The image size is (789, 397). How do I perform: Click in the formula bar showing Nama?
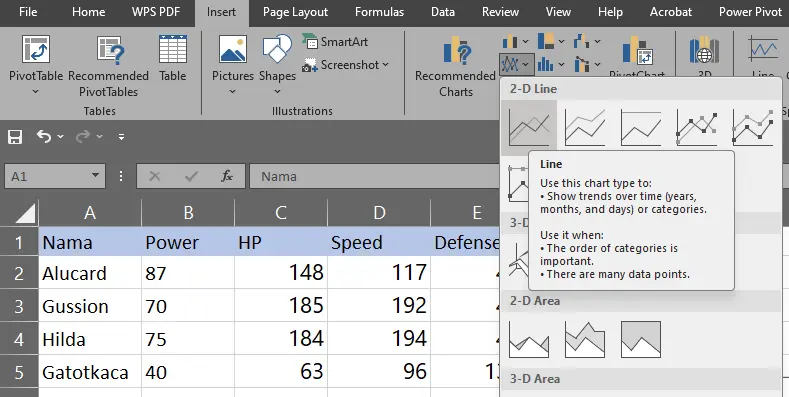[x=375, y=176]
